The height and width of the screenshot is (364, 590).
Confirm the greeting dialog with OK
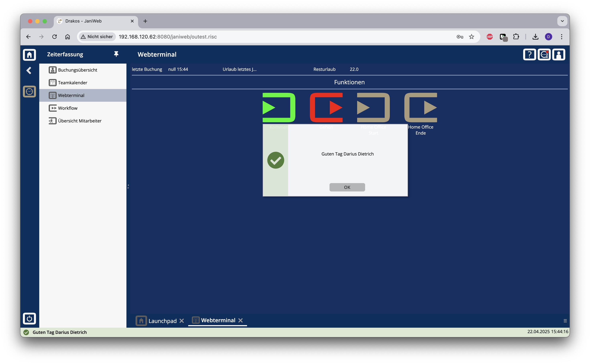(347, 187)
